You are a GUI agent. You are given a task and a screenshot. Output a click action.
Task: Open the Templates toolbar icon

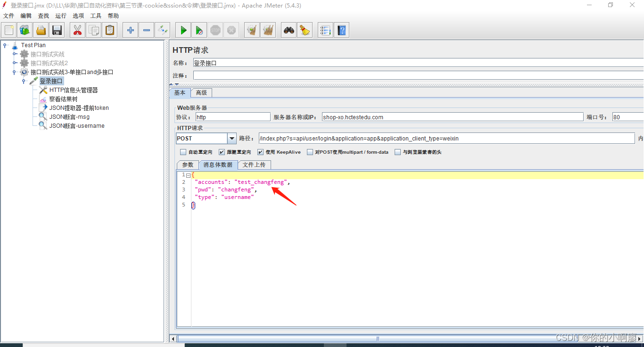coord(25,30)
